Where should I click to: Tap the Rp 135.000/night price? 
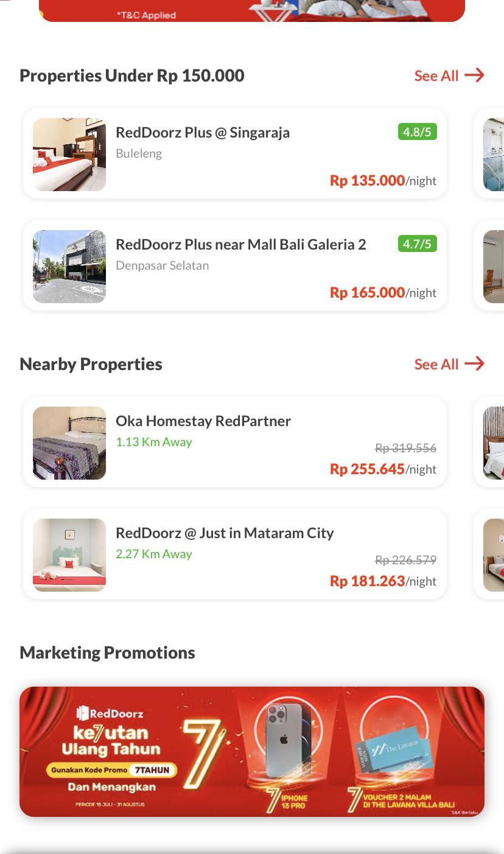click(383, 180)
